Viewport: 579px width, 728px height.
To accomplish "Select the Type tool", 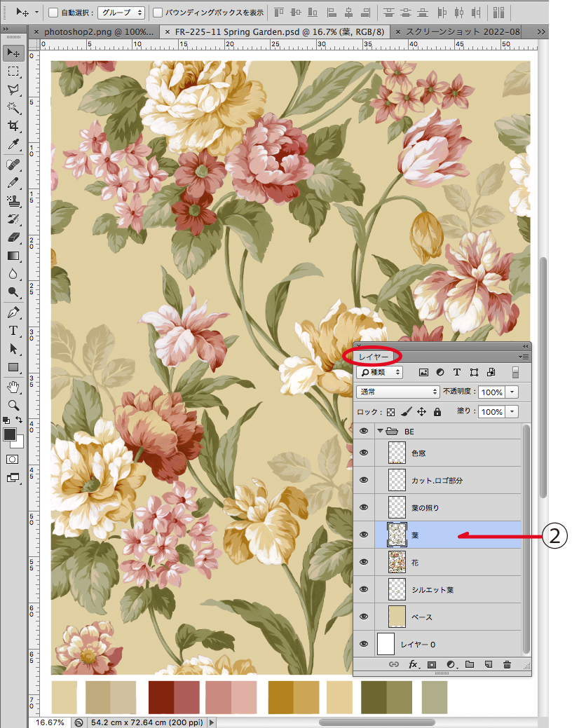I will [13, 331].
